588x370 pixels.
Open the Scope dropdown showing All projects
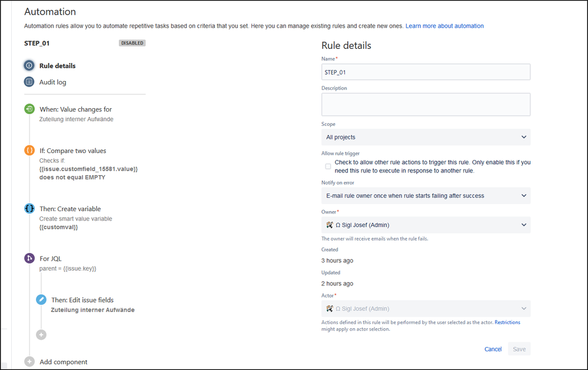[x=426, y=137]
